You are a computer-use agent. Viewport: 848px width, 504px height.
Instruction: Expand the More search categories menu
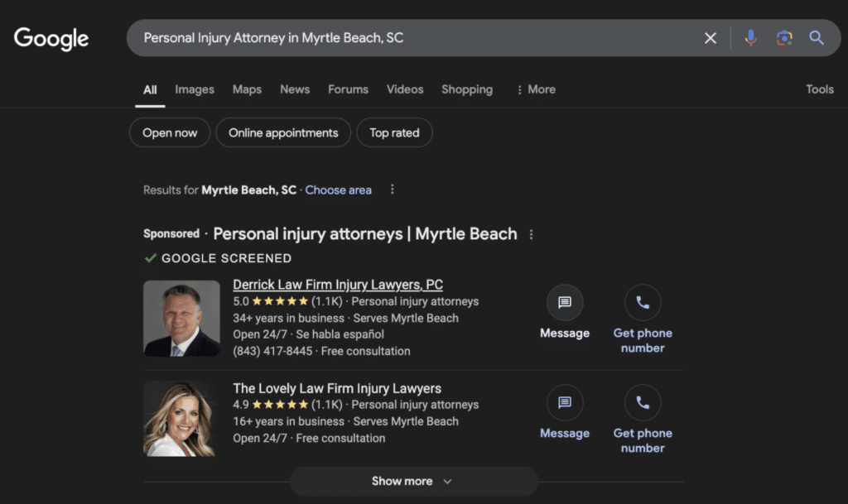(x=536, y=89)
